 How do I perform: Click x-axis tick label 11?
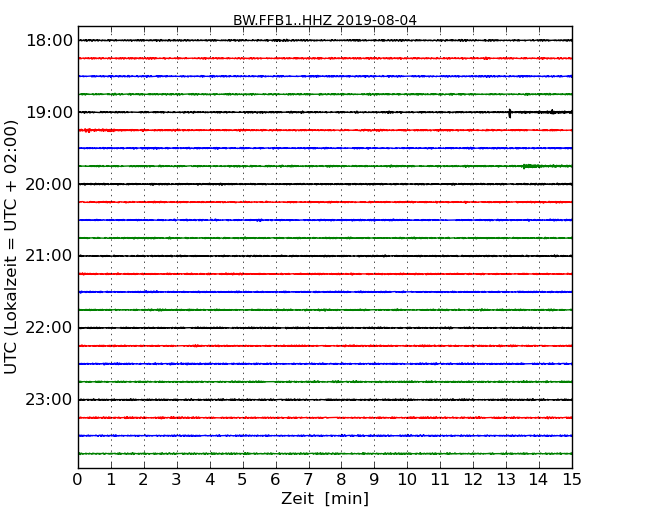pos(440,480)
